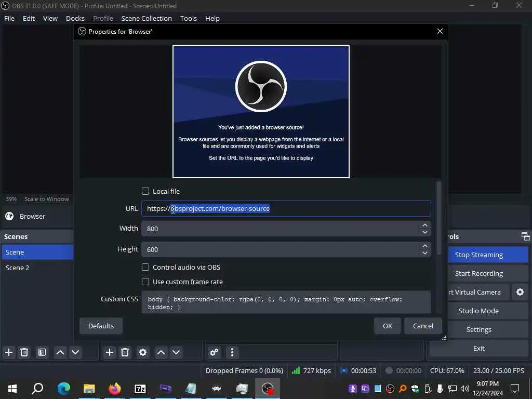The image size is (532, 399).
Task: Open the Tools menu
Action: [x=188, y=18]
